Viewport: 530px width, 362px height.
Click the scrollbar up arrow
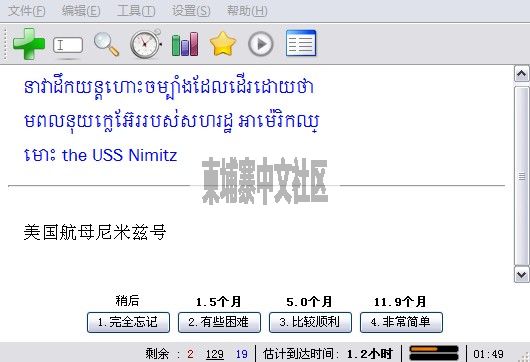(521, 74)
